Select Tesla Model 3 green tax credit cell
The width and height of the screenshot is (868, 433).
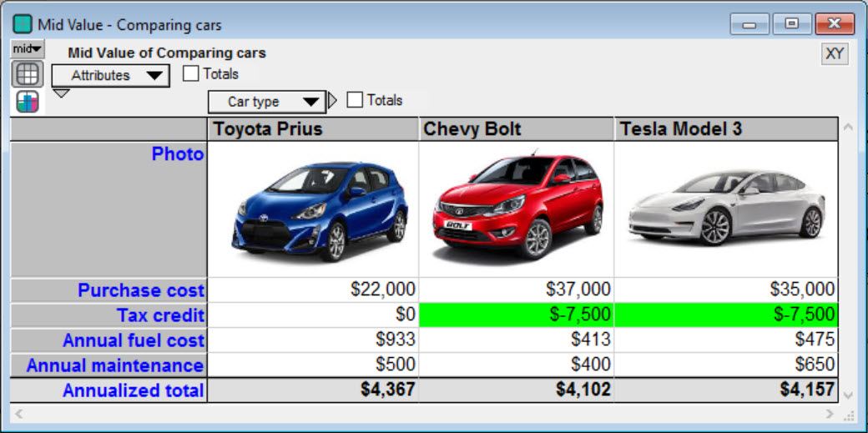[x=726, y=315]
